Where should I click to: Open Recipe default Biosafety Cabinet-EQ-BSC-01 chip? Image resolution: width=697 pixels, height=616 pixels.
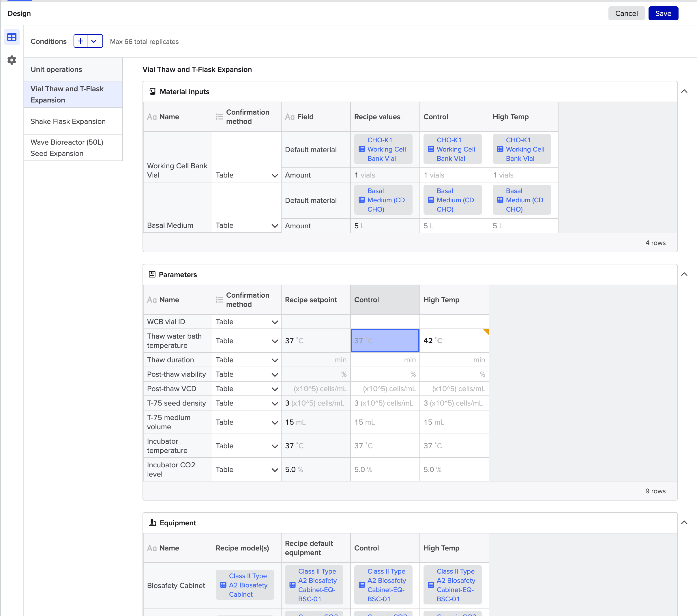pos(314,585)
